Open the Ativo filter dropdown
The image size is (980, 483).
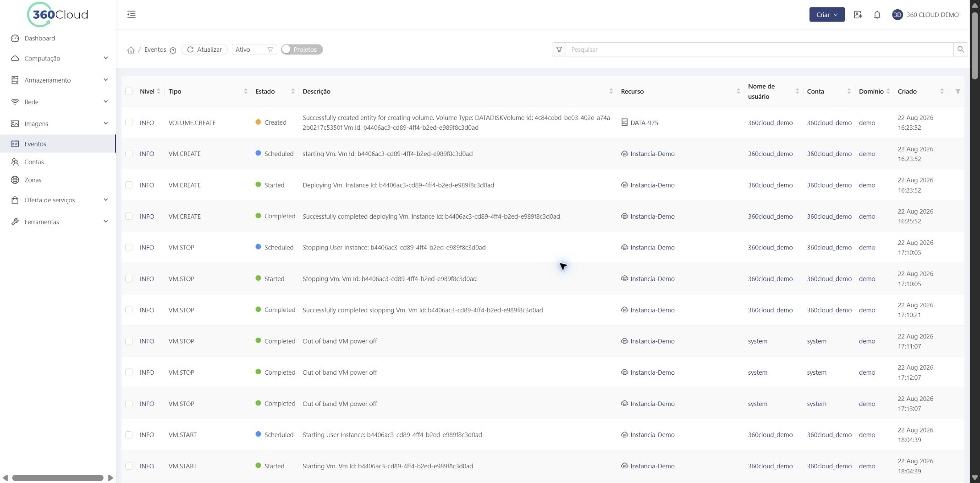click(x=254, y=50)
